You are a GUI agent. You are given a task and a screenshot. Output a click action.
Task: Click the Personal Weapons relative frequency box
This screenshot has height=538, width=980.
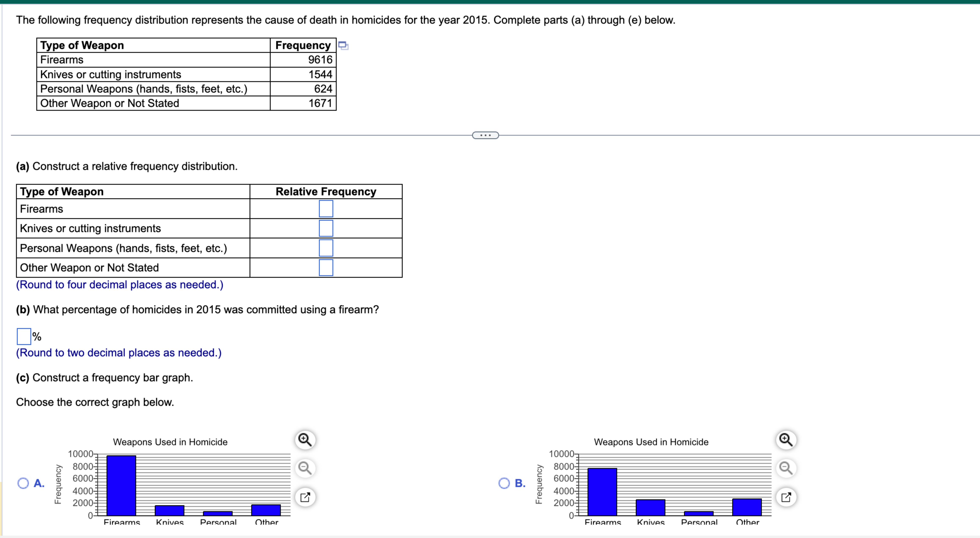(326, 248)
